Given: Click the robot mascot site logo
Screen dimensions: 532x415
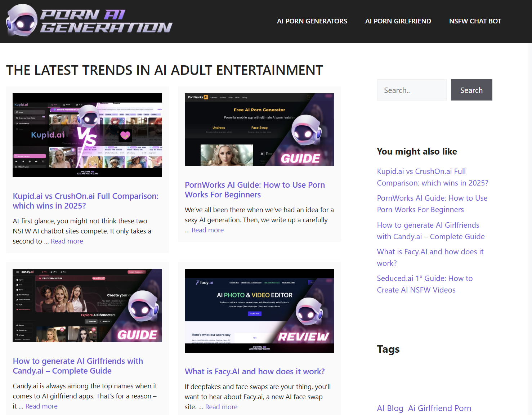Looking at the screenshot, I should pyautogui.click(x=89, y=21).
